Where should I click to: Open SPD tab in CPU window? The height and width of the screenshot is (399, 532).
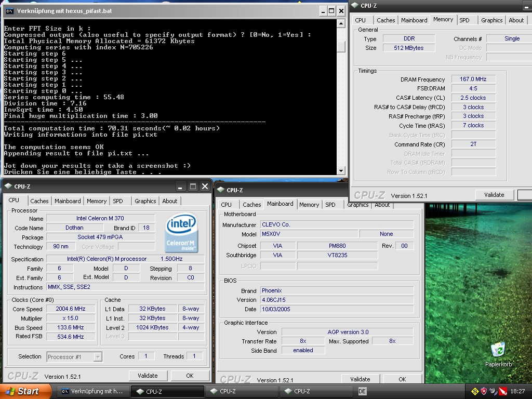(x=118, y=201)
